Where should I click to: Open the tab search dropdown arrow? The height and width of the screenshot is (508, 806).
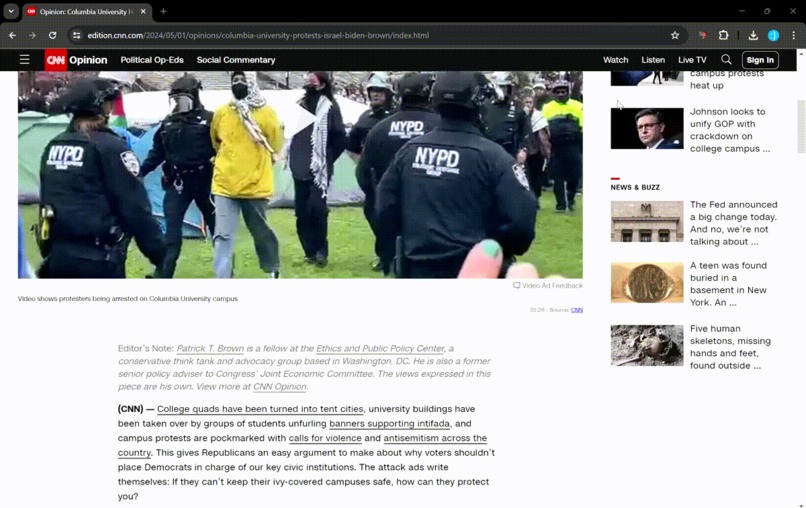[11, 11]
